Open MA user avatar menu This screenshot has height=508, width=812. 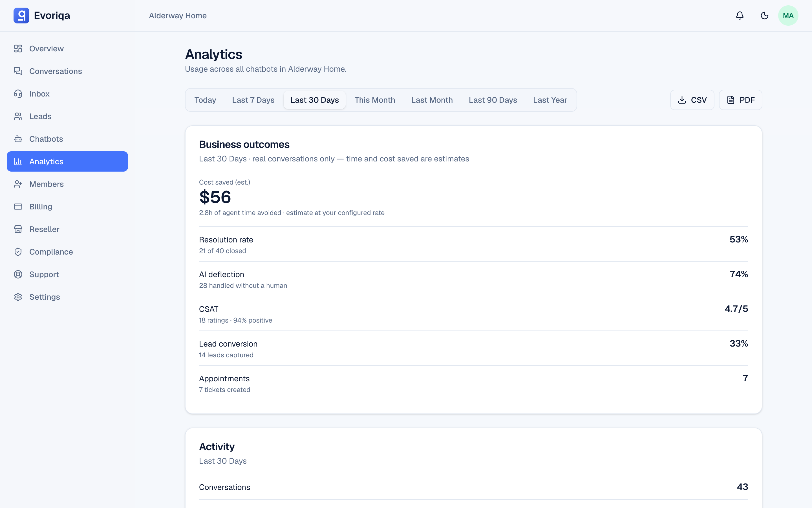coord(788,16)
